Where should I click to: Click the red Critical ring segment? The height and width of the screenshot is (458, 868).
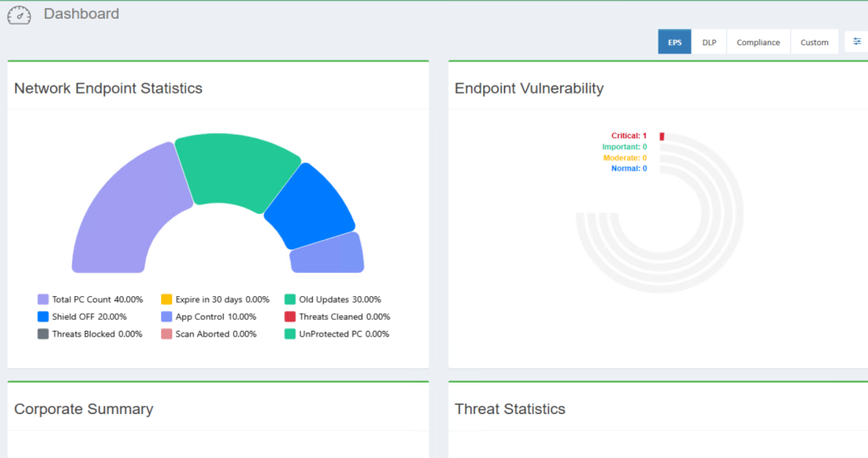point(662,137)
